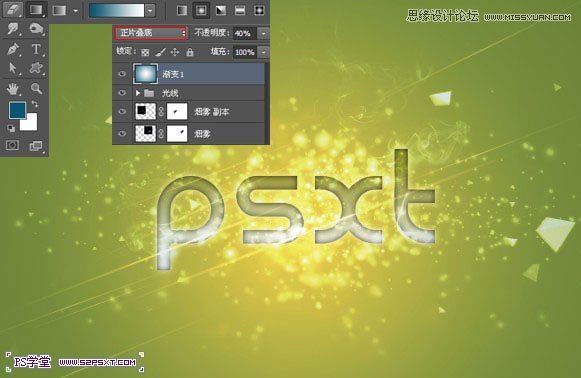The image size is (581, 378).
Task: Select the 渐变 1 layer thumbnail
Action: coord(145,73)
